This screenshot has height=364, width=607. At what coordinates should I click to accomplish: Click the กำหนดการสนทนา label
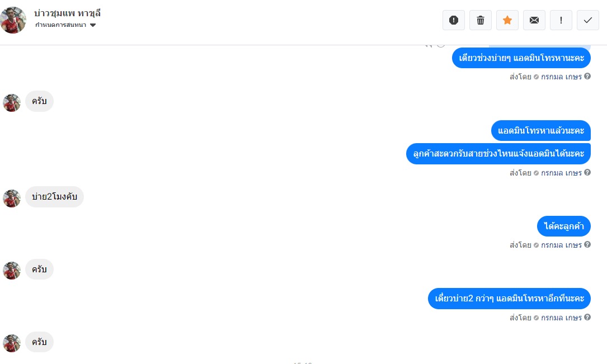(x=61, y=25)
